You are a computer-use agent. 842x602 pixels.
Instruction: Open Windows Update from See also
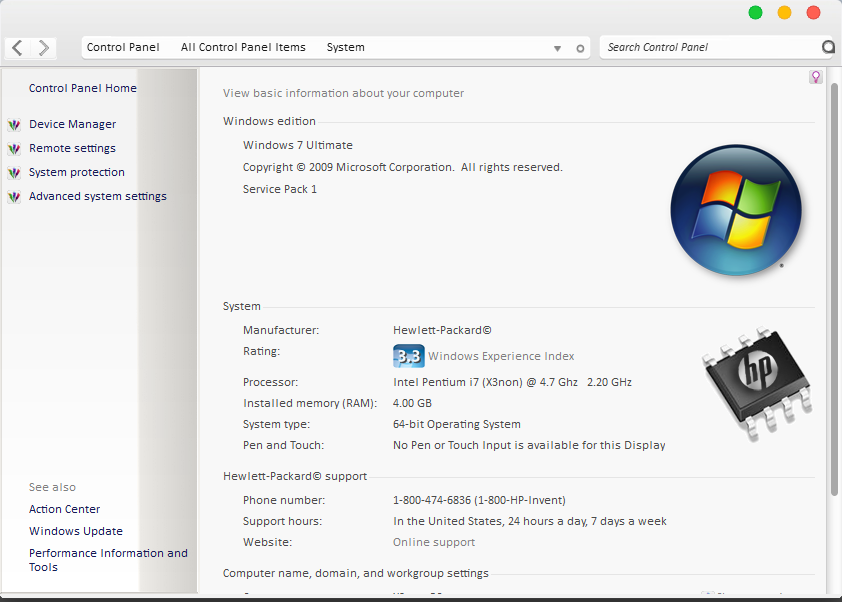coord(76,531)
